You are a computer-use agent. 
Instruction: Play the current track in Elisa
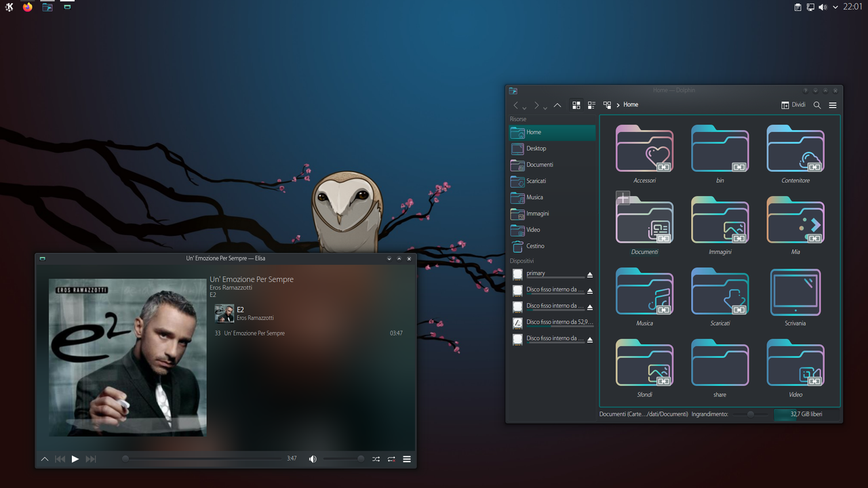click(75, 459)
